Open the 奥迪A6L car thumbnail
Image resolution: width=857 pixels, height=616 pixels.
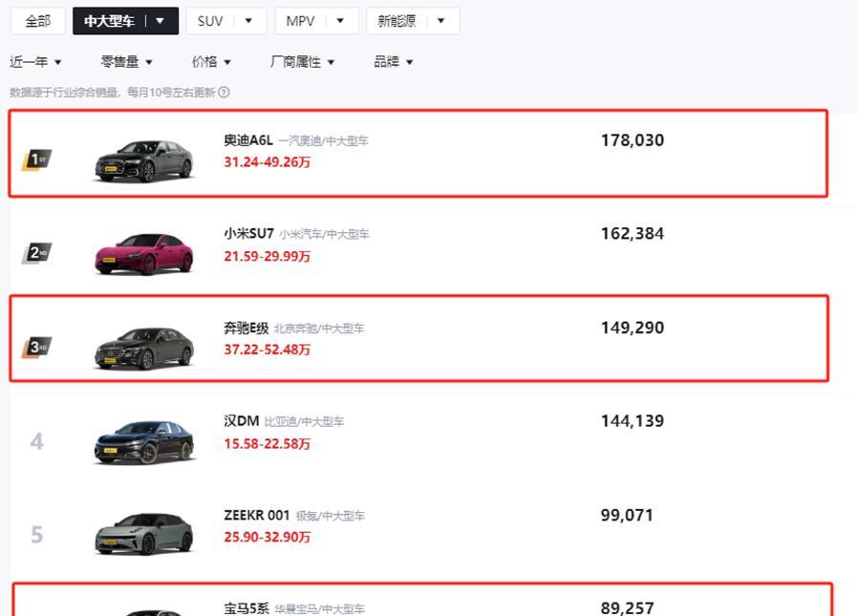click(144, 160)
